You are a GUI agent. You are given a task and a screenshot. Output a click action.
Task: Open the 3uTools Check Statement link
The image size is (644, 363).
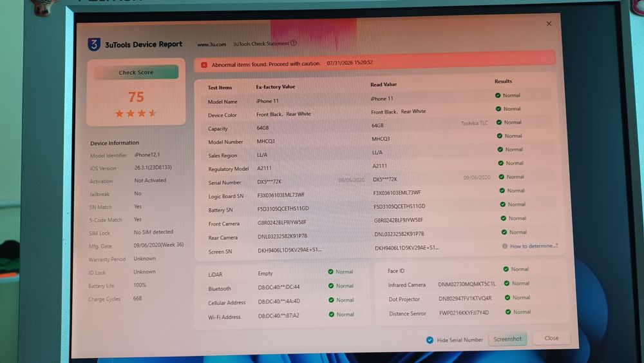[x=261, y=44]
